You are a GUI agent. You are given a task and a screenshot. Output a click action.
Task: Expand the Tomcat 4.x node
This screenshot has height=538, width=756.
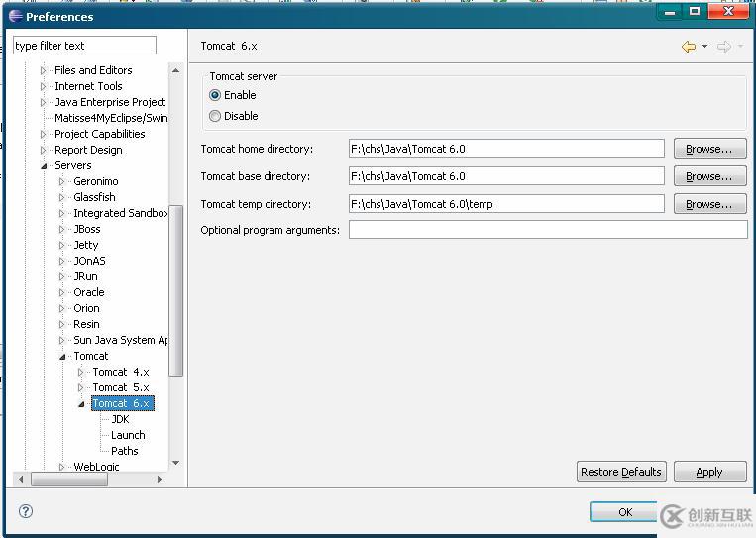coord(80,373)
